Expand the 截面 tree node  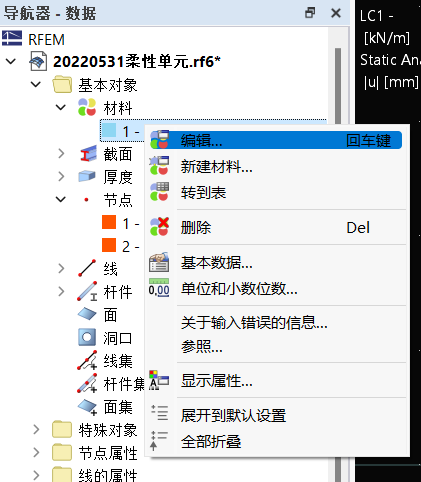pyautogui.click(x=61, y=154)
